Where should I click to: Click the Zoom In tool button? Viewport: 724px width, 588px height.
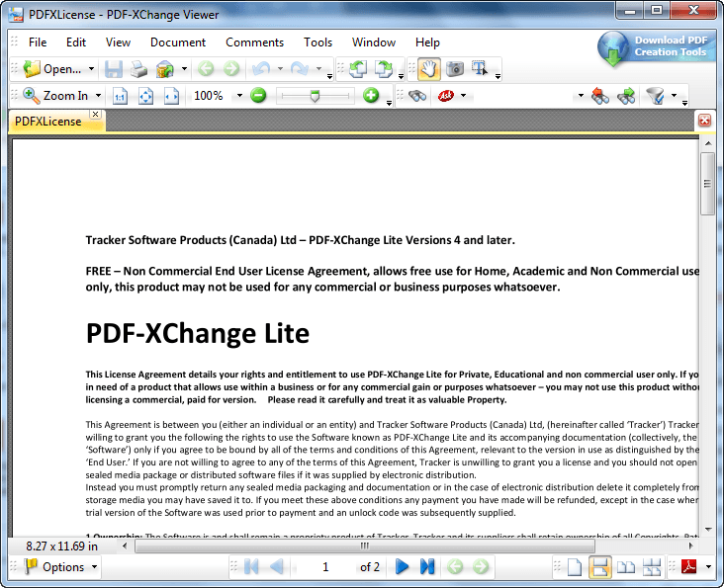click(55, 96)
